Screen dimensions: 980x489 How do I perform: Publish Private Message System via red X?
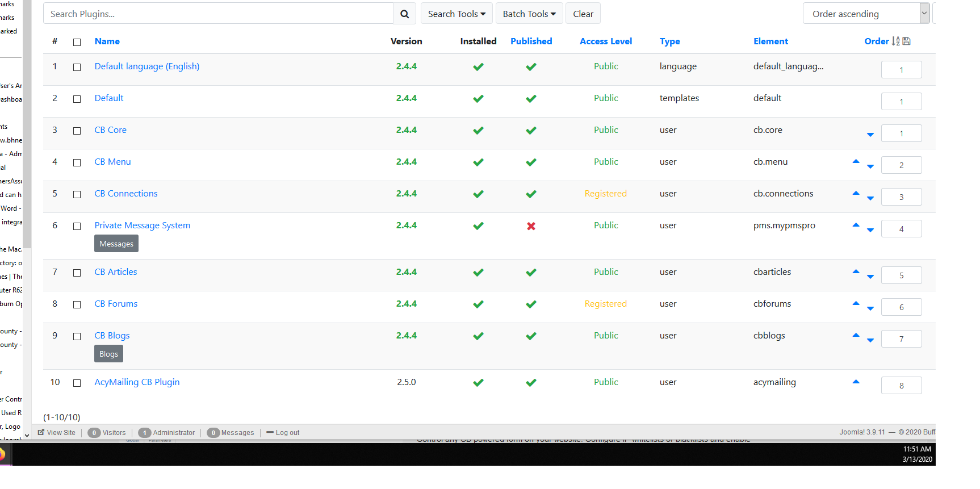[x=531, y=226]
